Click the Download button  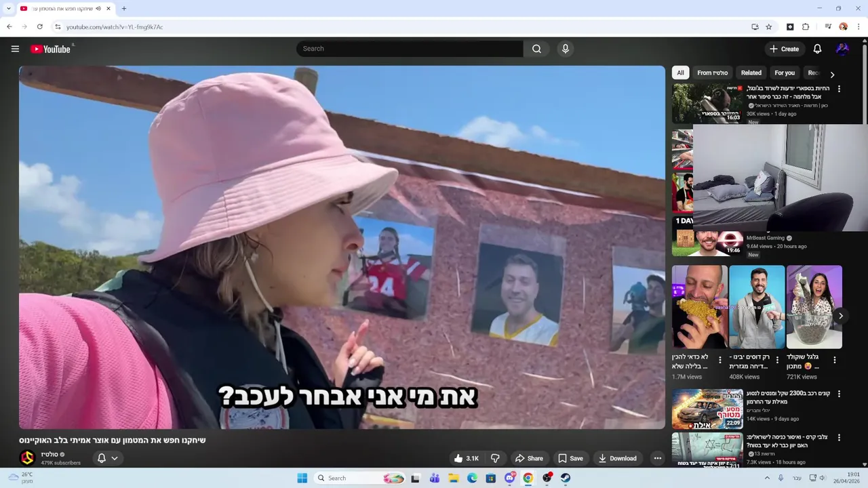tap(617, 458)
